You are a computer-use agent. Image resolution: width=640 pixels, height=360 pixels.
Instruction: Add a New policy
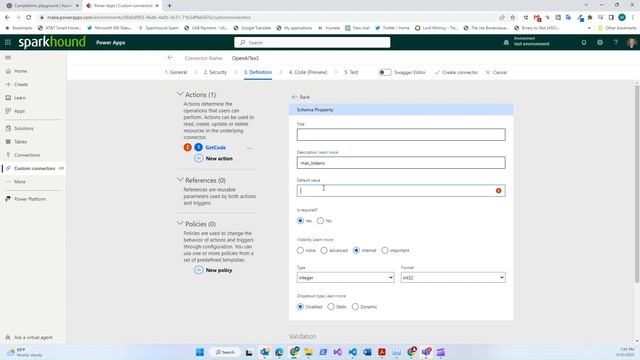[x=213, y=270]
